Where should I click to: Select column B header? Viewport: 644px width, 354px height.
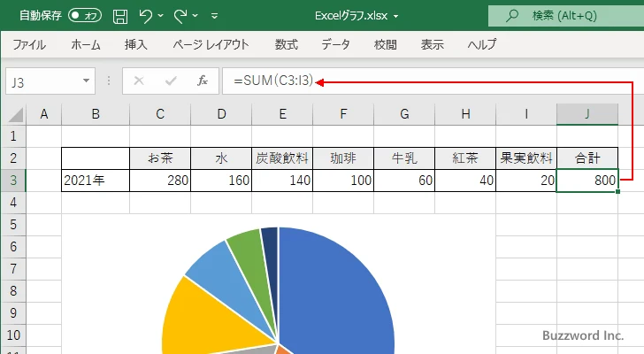pyautogui.click(x=96, y=114)
